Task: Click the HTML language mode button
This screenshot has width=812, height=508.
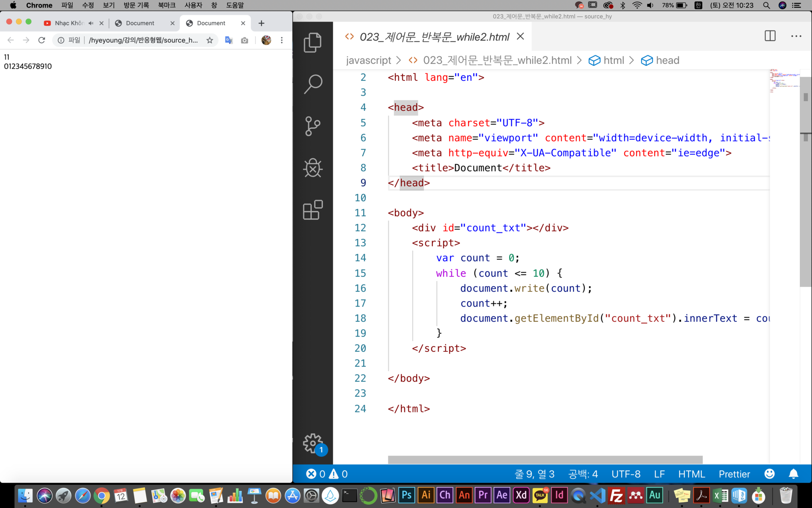Action: coord(691,474)
